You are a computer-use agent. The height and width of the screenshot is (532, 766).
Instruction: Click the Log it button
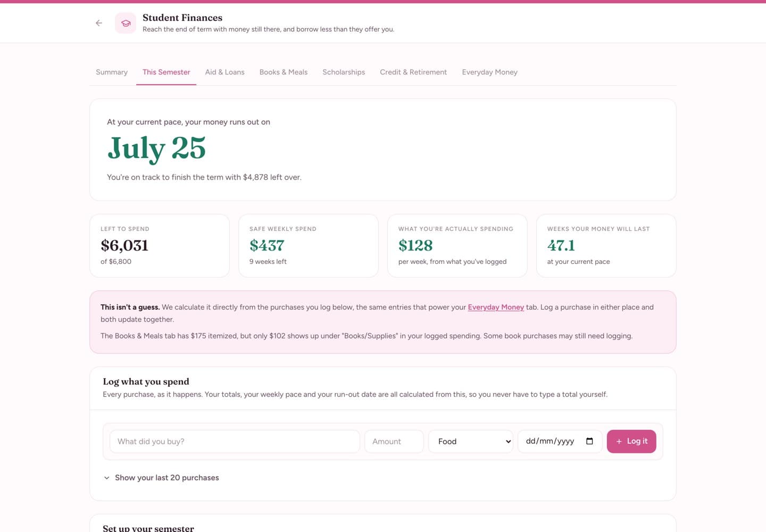(x=631, y=442)
